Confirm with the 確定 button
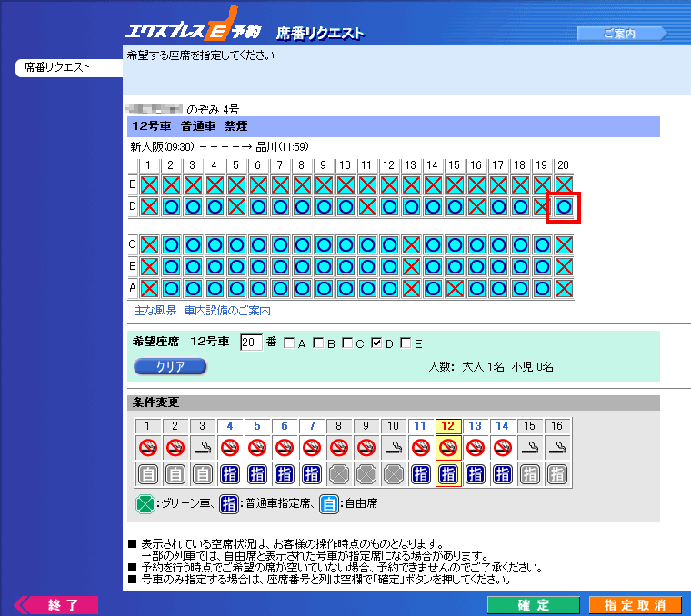Viewport: 691px width, 616px height. (x=533, y=605)
